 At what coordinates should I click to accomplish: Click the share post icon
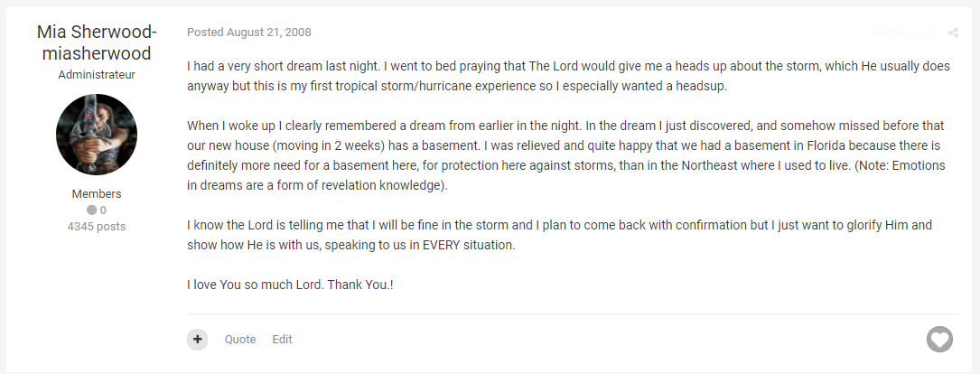click(953, 33)
